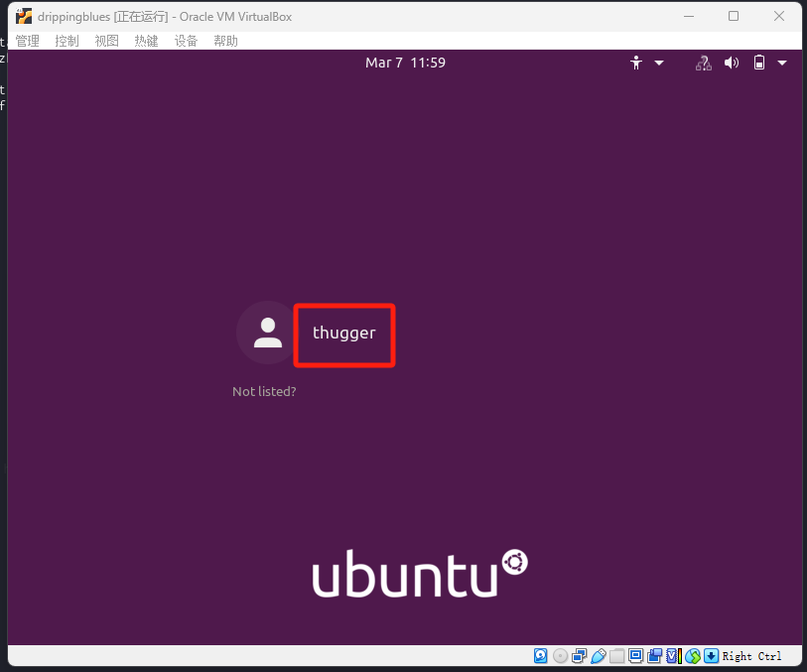Click the CPU virtualization status icon

(x=674, y=655)
